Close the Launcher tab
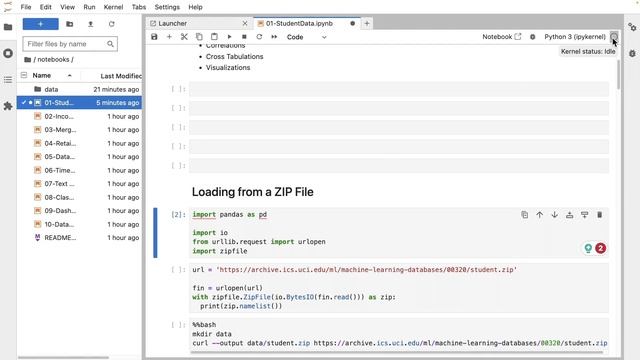 click(245, 24)
